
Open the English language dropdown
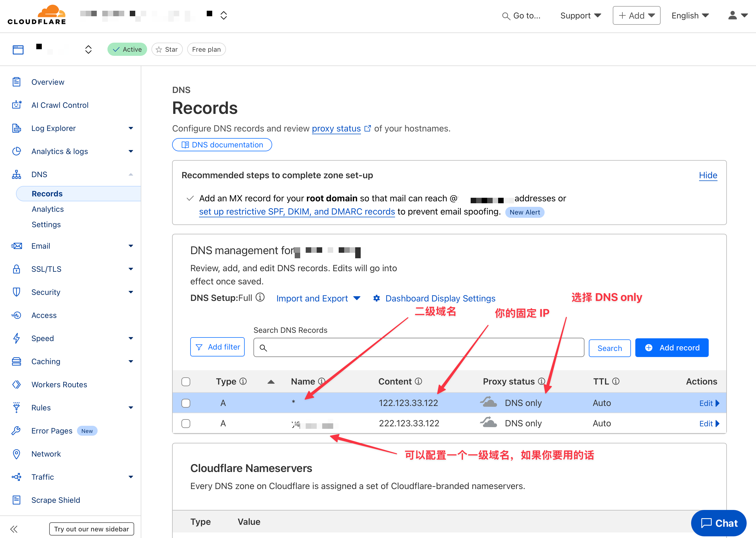click(690, 16)
